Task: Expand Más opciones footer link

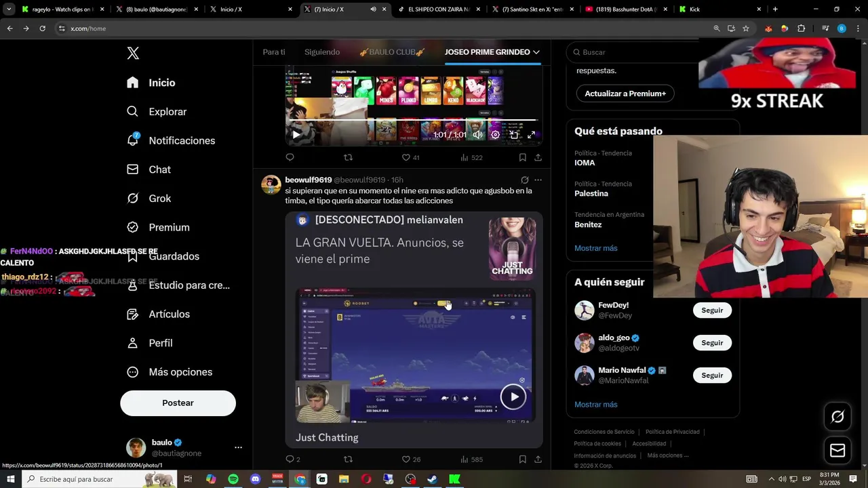Action: (668, 455)
